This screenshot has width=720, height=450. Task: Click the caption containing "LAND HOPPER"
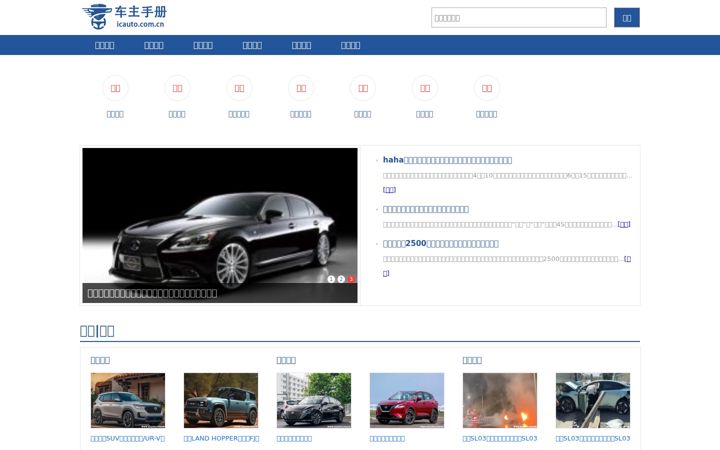click(x=221, y=439)
